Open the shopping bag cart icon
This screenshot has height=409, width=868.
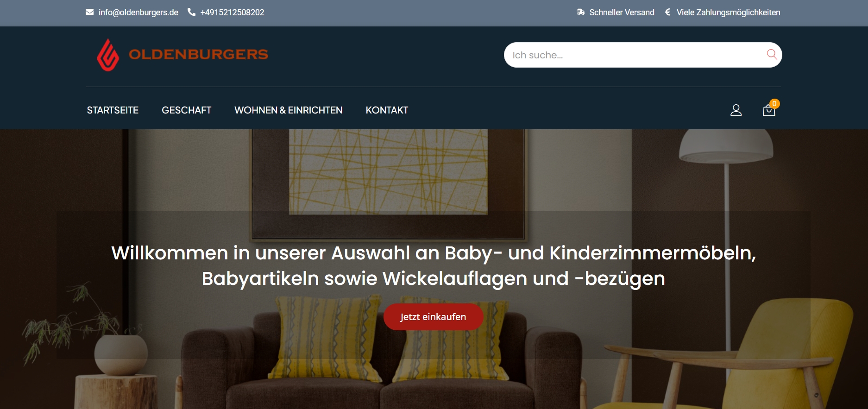pyautogui.click(x=769, y=111)
